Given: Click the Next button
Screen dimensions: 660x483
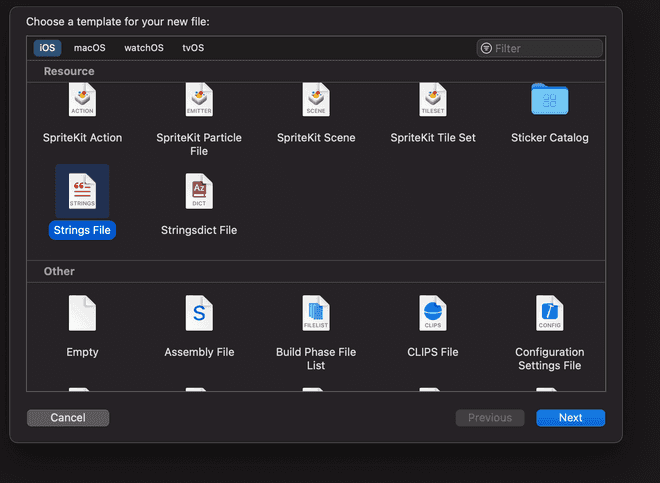Looking at the screenshot, I should click(570, 418).
